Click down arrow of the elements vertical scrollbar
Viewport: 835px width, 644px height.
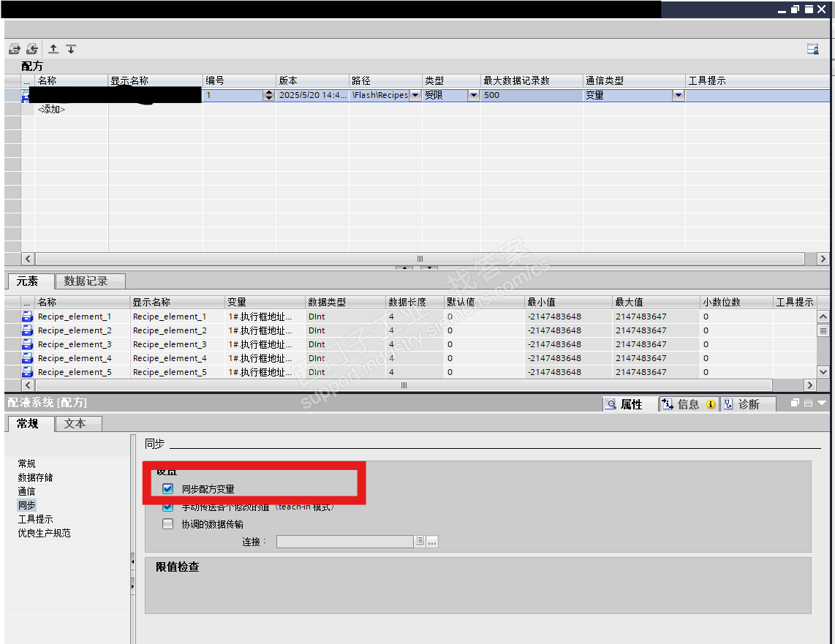(x=823, y=371)
